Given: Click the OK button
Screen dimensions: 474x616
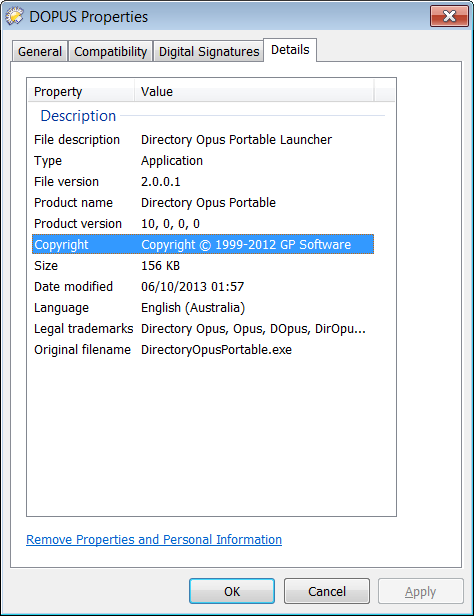Looking at the screenshot, I should click(x=232, y=591).
